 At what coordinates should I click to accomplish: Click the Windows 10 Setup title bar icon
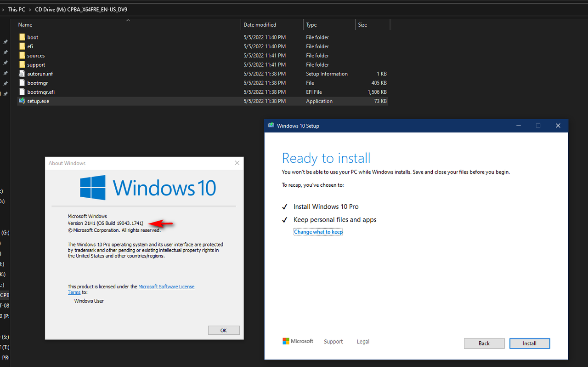[271, 126]
